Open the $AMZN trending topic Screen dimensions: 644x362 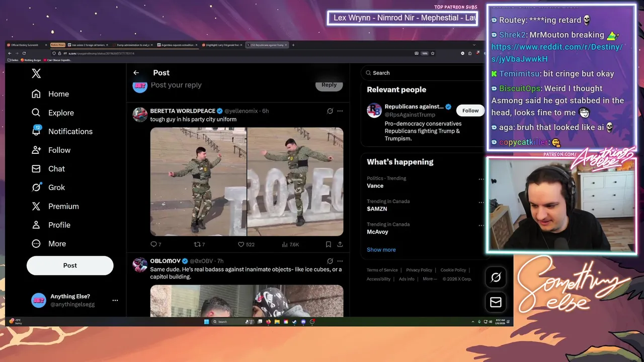point(377,209)
